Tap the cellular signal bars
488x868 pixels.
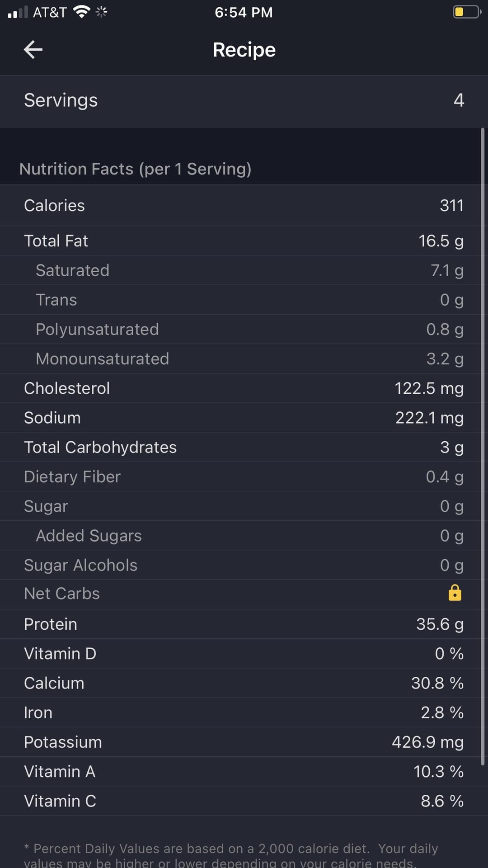pos(18,13)
